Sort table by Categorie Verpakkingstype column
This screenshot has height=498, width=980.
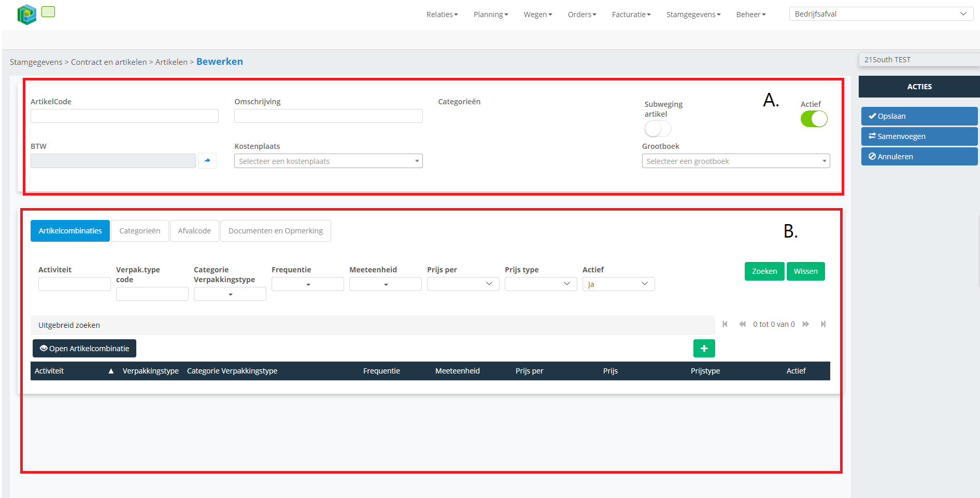[x=232, y=371]
